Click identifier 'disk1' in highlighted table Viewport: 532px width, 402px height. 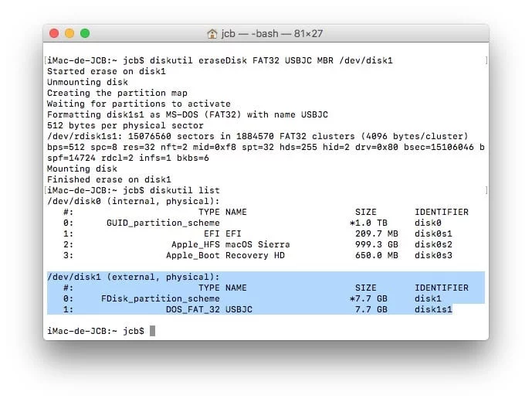pyautogui.click(x=428, y=298)
